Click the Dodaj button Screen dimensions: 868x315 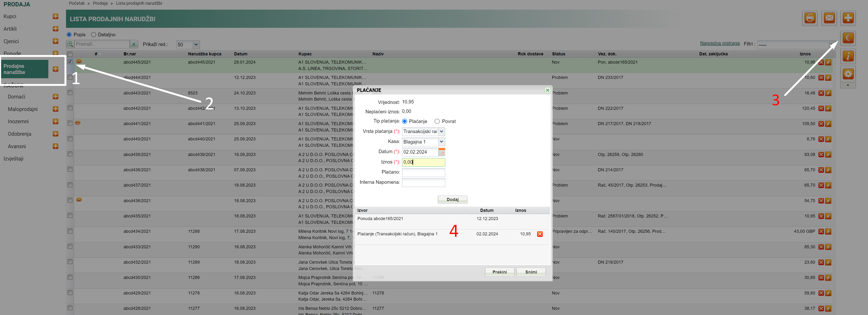(x=452, y=200)
